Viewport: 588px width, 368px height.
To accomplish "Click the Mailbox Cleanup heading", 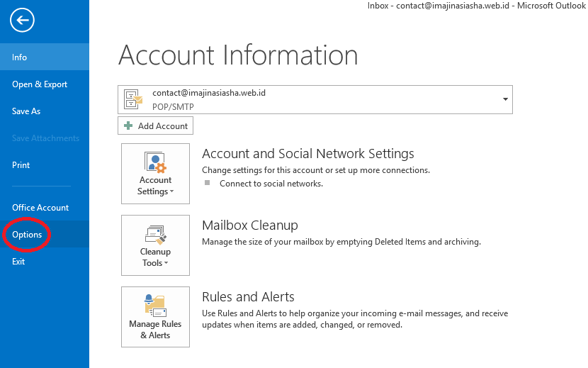I will coord(250,225).
